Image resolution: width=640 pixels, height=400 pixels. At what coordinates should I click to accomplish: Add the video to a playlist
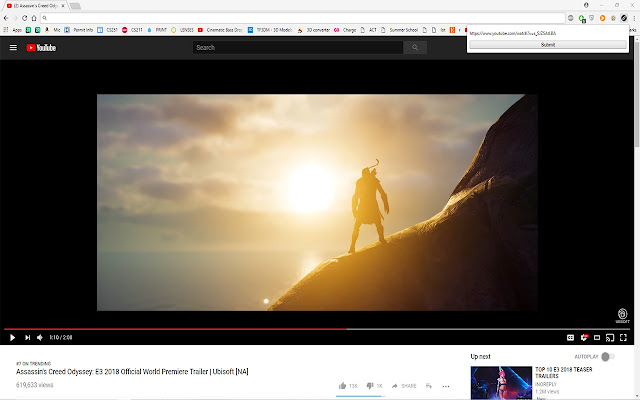coord(429,386)
